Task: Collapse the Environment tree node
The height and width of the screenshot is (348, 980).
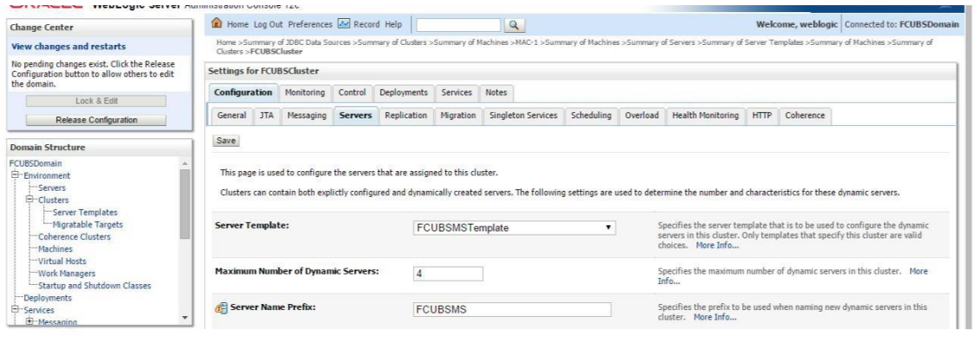Action: (x=15, y=175)
